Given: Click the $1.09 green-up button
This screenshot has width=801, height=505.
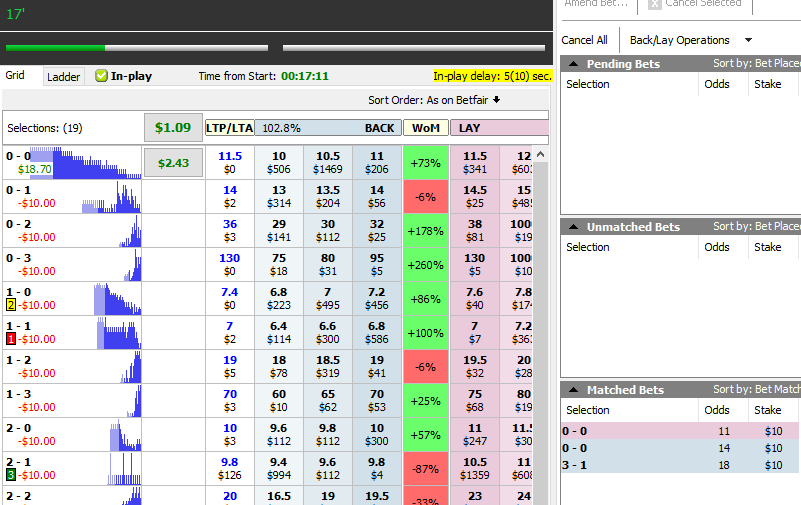Looking at the screenshot, I should coord(173,128).
